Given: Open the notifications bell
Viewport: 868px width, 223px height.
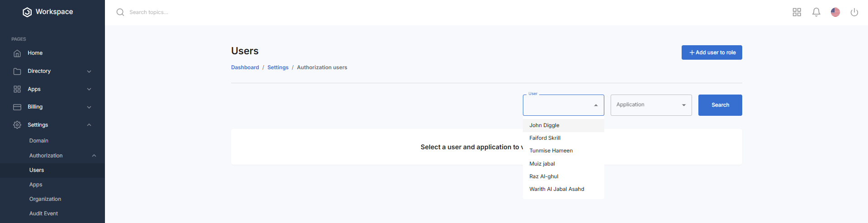Looking at the screenshot, I should tap(816, 12).
